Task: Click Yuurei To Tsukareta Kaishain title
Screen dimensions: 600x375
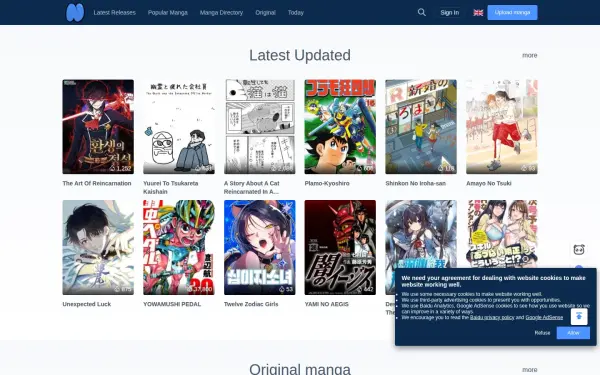Action: [x=171, y=188]
